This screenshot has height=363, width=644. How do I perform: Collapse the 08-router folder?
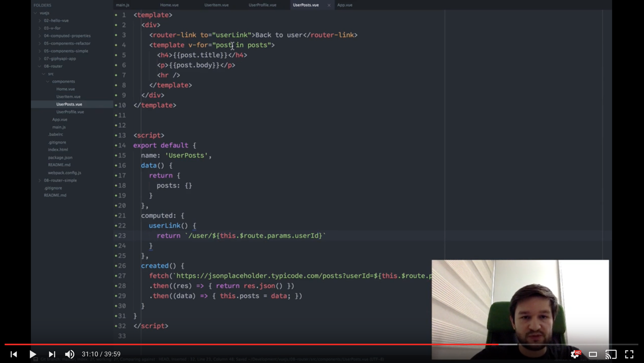point(53,66)
